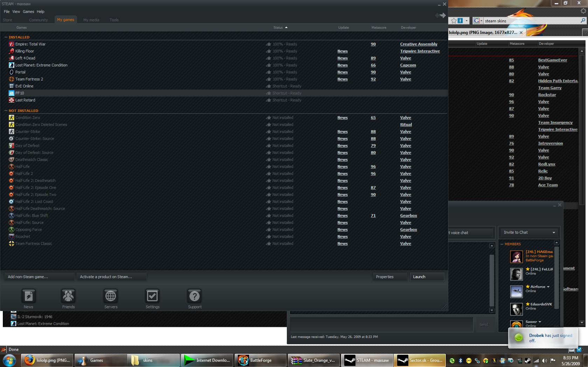Click the Portal game icon
The width and height of the screenshot is (588, 367).
point(12,72)
